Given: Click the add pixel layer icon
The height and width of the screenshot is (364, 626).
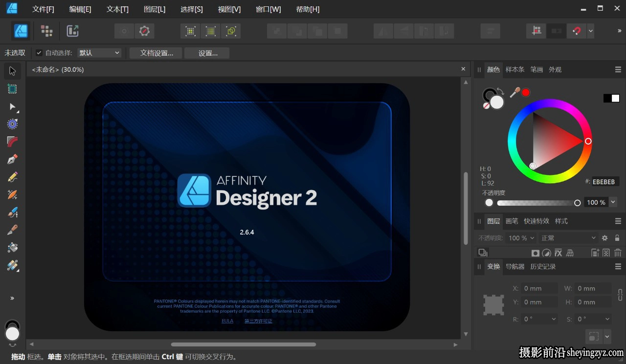Looking at the screenshot, I should coord(606,253).
